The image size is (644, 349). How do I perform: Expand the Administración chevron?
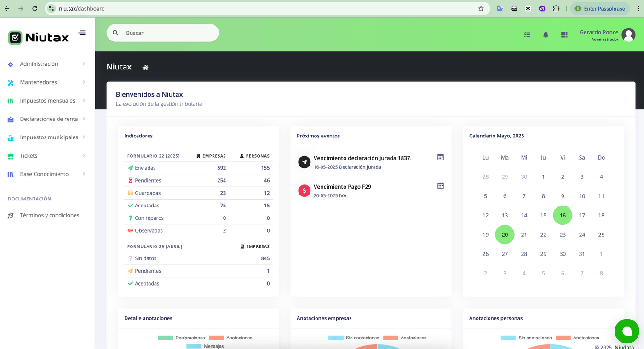[84, 64]
